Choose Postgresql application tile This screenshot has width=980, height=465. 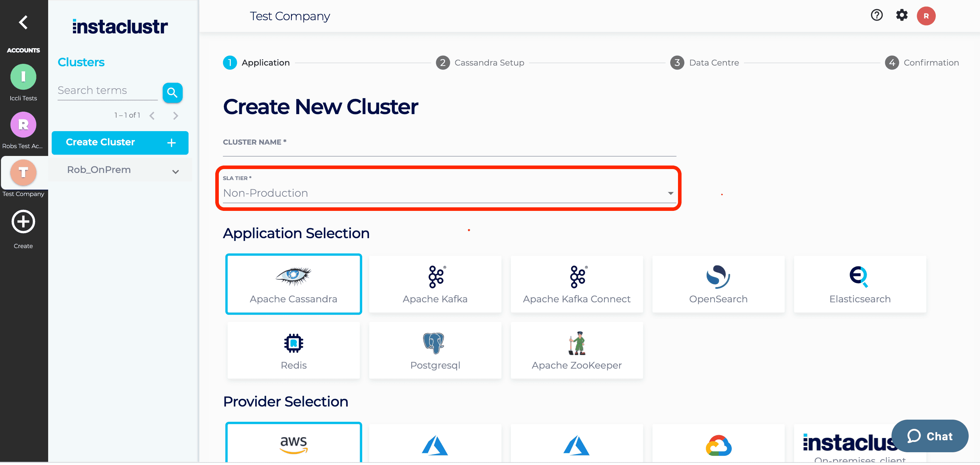[435, 350]
